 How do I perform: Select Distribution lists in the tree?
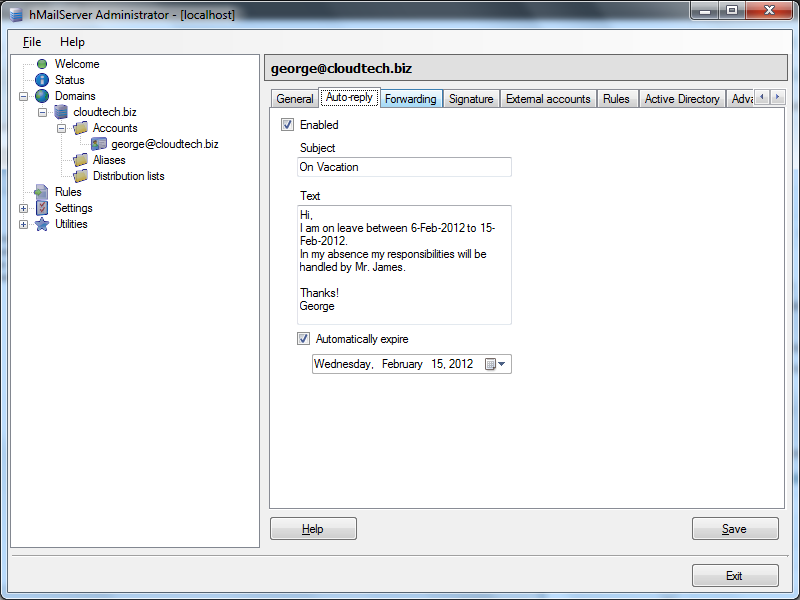click(x=129, y=176)
